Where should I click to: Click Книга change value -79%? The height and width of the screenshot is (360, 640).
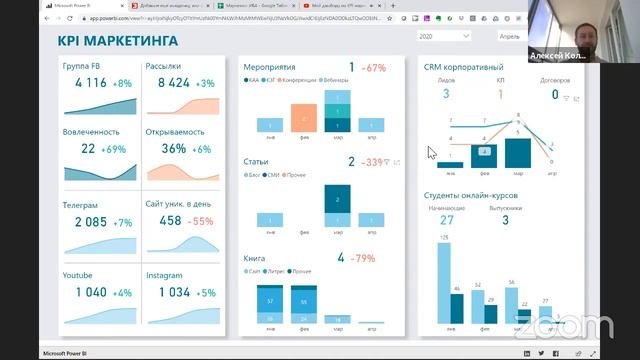[x=363, y=258]
